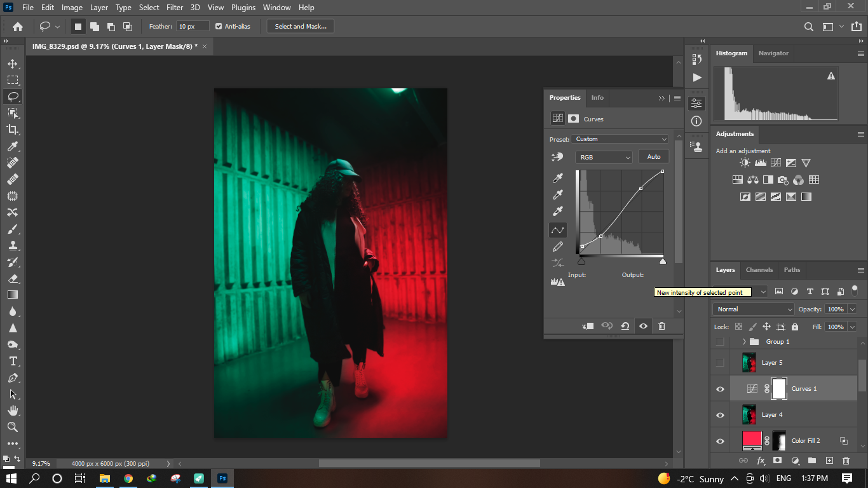Open the Fill percentage dropdown arrow
Screen dimensions: 868x488
pos(852,327)
